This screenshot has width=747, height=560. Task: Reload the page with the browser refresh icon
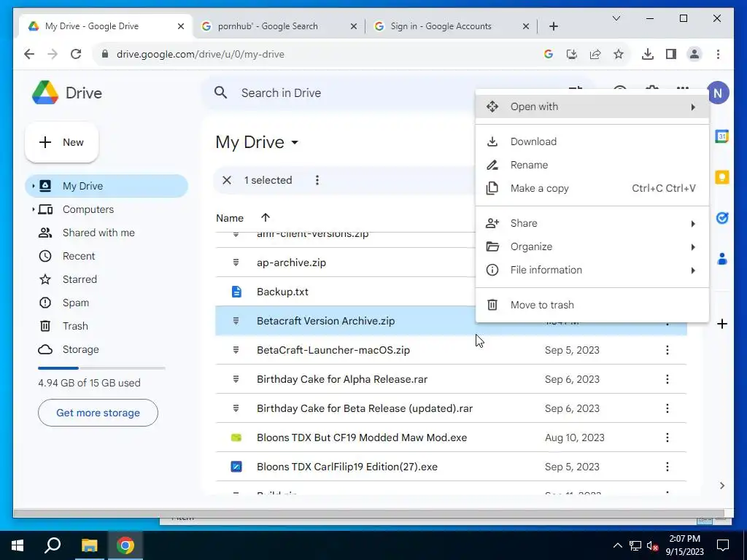76,54
